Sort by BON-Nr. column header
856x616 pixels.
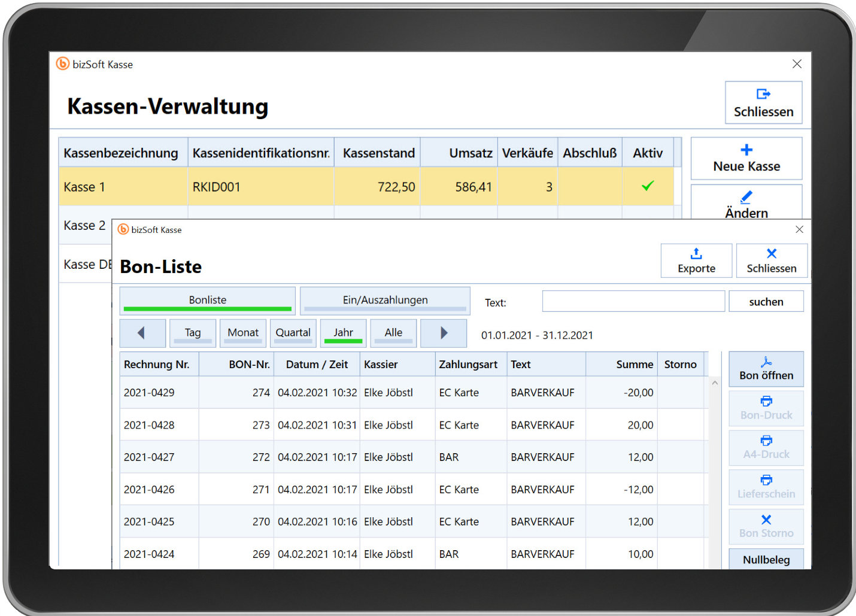tap(236, 364)
